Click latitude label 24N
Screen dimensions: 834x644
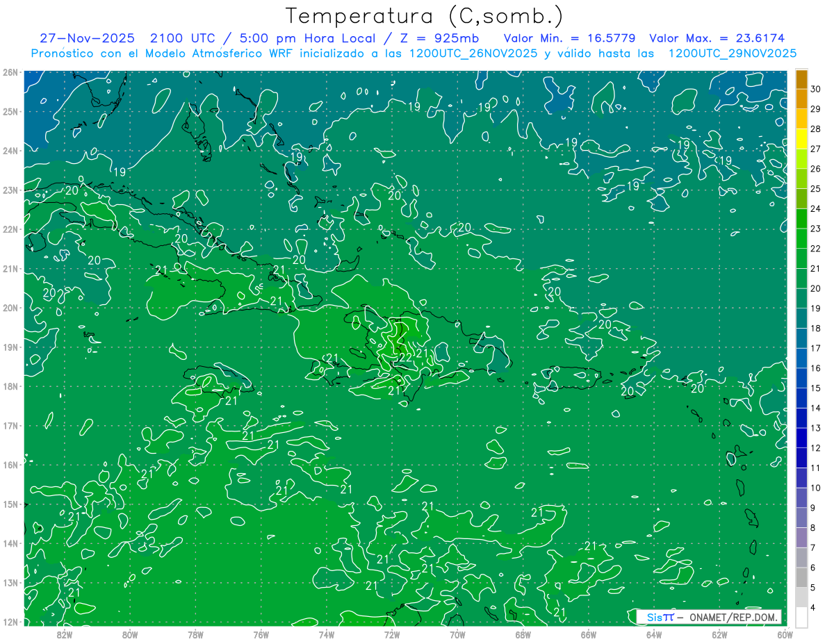(10, 151)
